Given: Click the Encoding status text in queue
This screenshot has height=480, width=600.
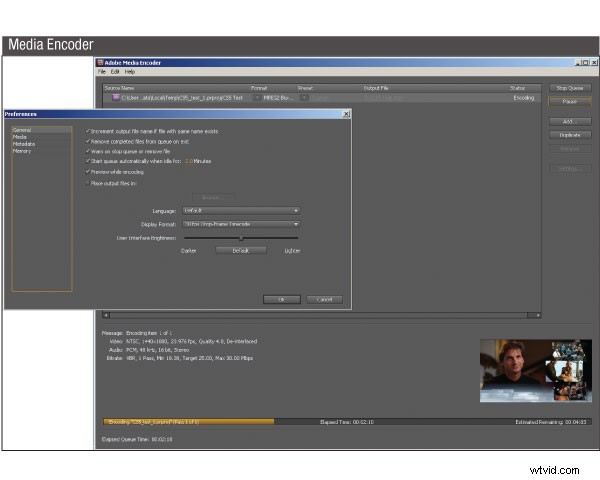Looking at the screenshot, I should (x=523, y=98).
